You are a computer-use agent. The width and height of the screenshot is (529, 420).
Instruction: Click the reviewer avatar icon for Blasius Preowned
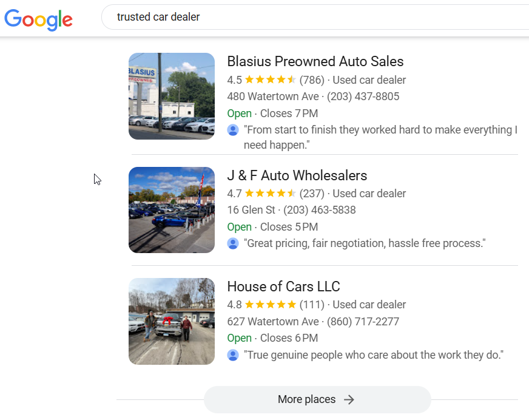[232, 130]
